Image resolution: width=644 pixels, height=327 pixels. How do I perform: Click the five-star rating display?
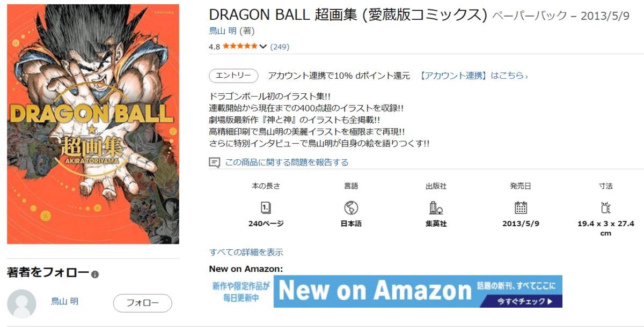240,47
